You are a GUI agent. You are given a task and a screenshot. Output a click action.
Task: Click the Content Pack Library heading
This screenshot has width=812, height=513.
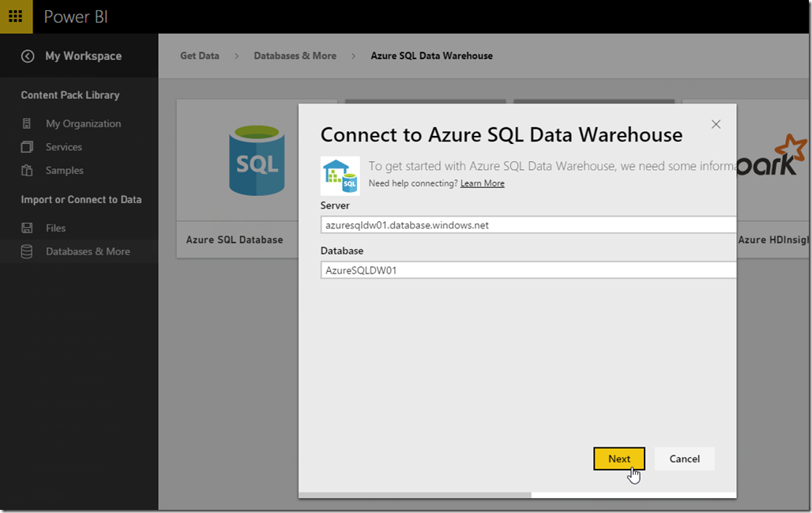click(70, 95)
